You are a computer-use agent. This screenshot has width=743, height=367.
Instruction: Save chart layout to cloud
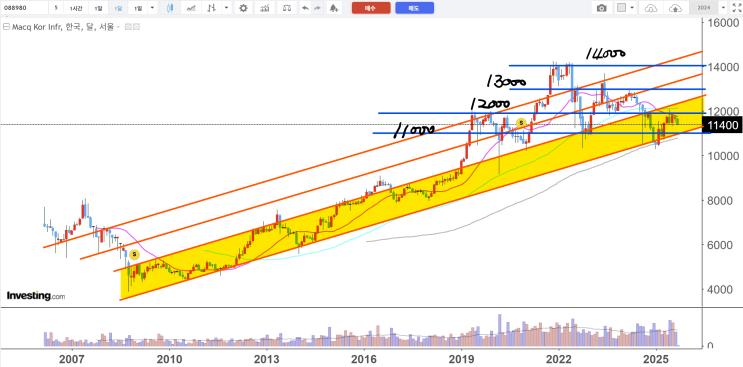[675, 8]
